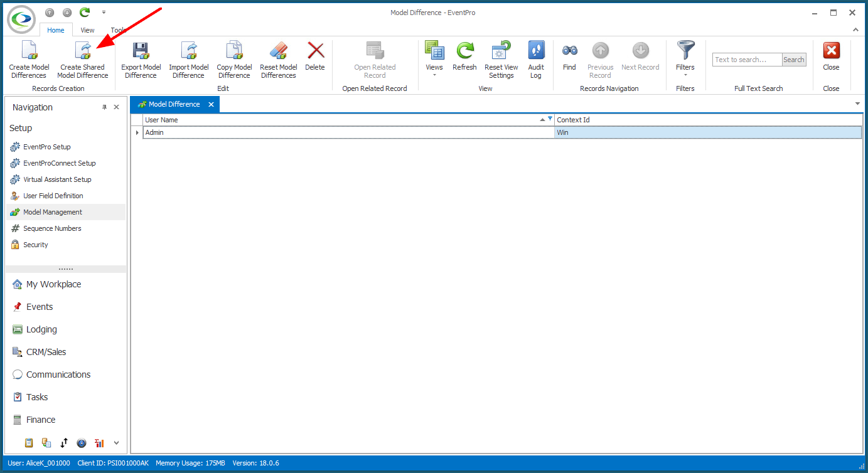This screenshot has height=473, width=868.
Task: Open the Audit Log
Action: [x=536, y=60]
